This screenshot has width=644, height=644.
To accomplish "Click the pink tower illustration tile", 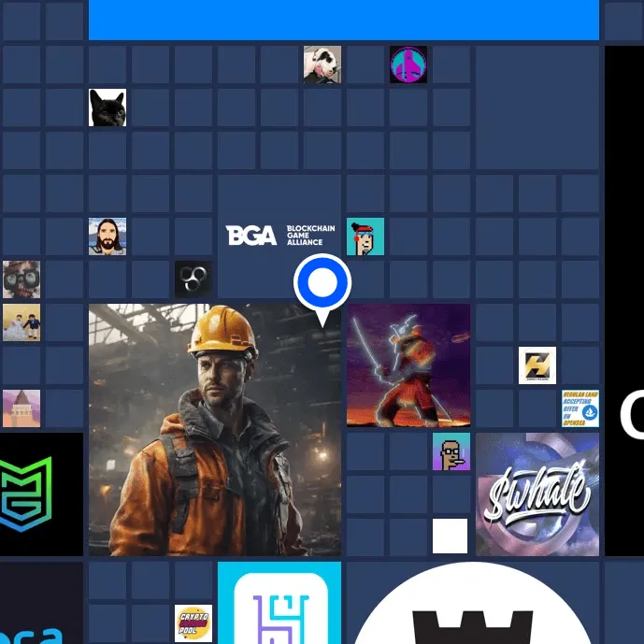I will [21, 408].
